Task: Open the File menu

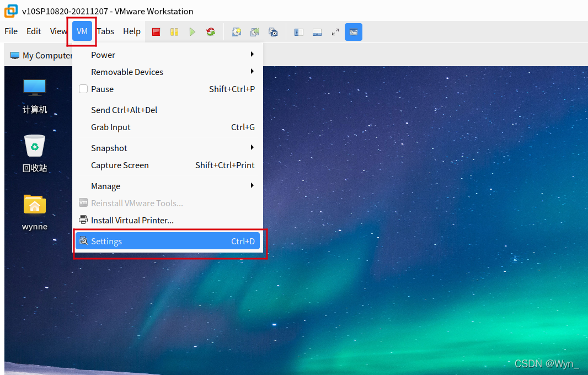Action: coord(11,31)
